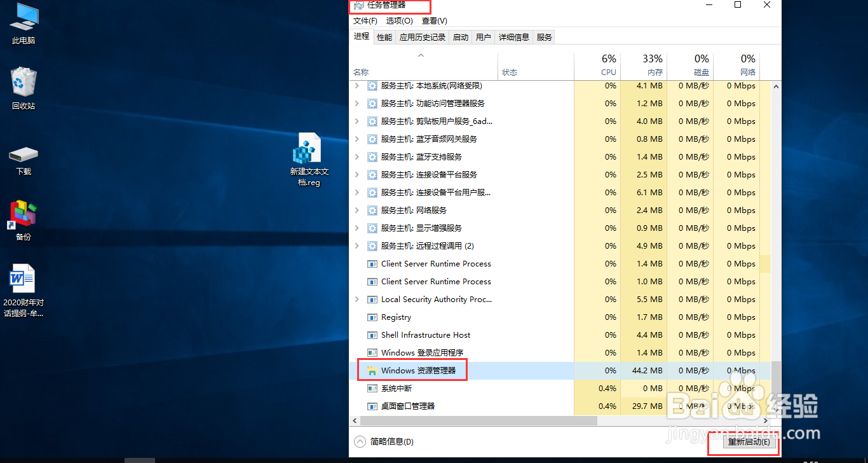Sort by the 内存 column header
868x463 pixels.
pyautogui.click(x=644, y=66)
